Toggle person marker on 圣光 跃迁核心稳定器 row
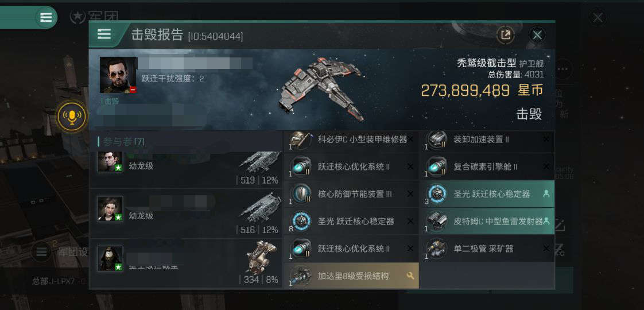The image size is (644, 310). point(546,194)
